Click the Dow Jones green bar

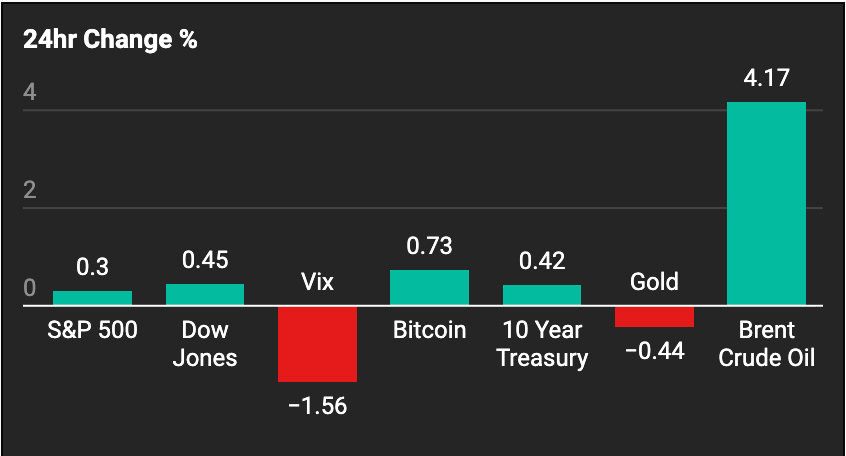pyautogui.click(x=205, y=295)
